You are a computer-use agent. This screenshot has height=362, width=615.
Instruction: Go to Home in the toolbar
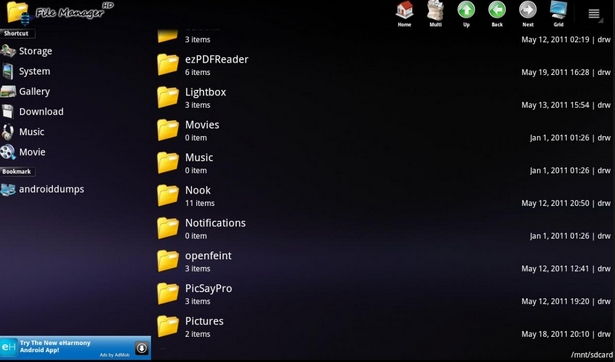pos(404,14)
